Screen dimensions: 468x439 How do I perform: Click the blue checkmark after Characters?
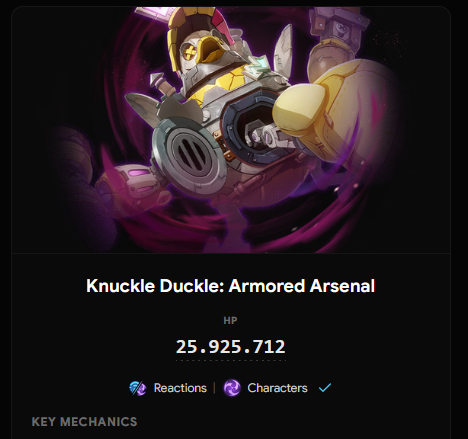[325, 388]
